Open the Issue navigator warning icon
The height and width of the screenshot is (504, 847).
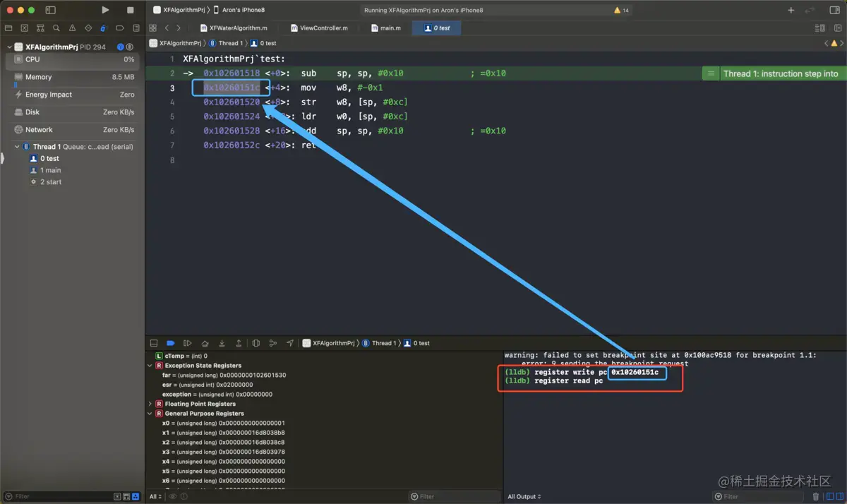point(71,28)
